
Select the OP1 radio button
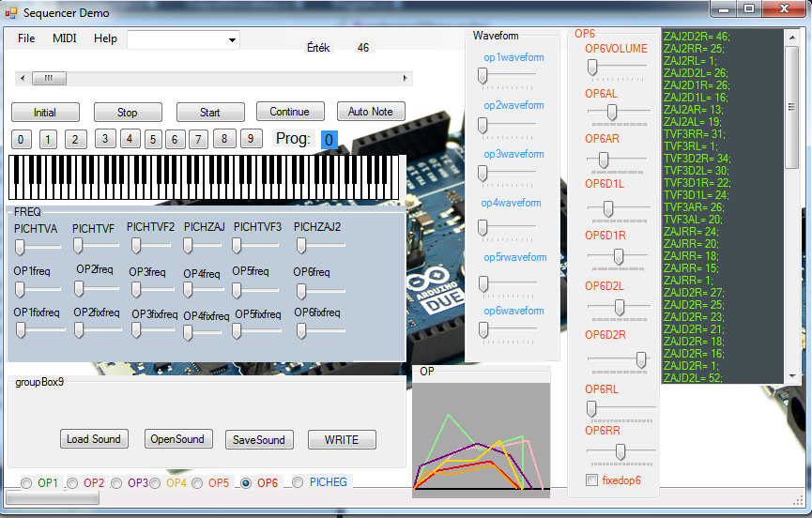[27, 483]
